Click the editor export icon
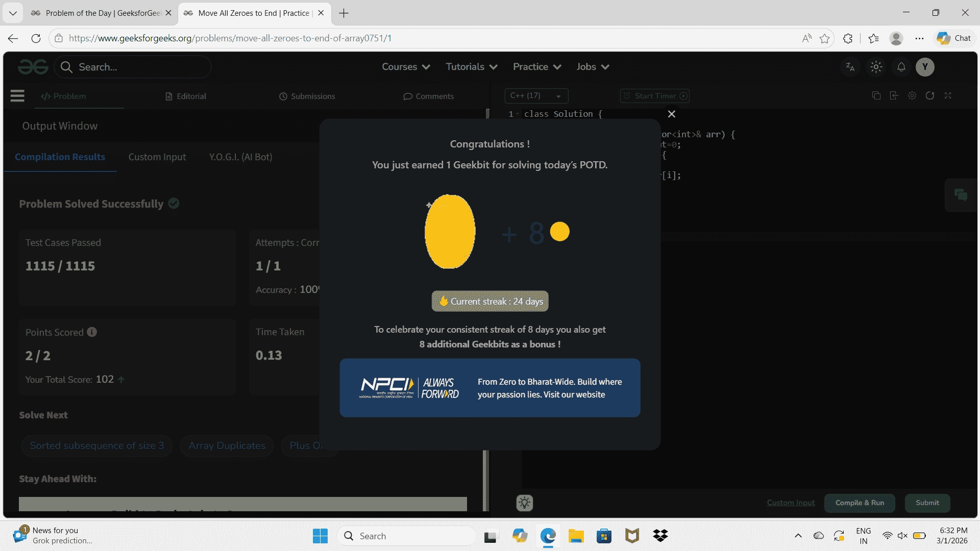Viewport: 980px width, 551px height. [894, 95]
